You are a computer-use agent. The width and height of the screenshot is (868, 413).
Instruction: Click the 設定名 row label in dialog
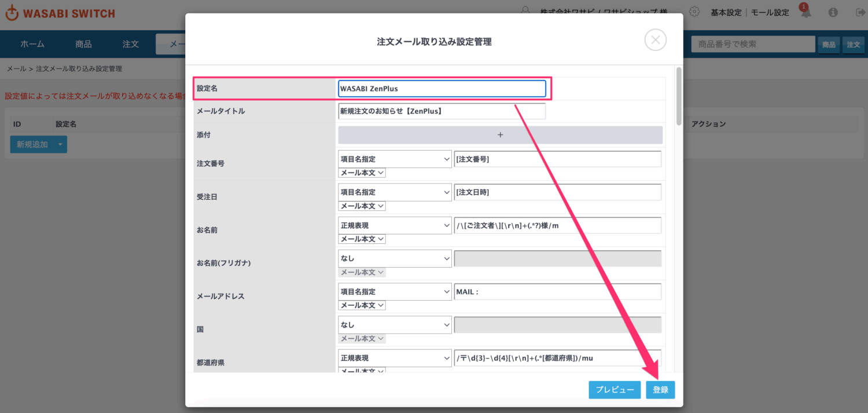(206, 89)
